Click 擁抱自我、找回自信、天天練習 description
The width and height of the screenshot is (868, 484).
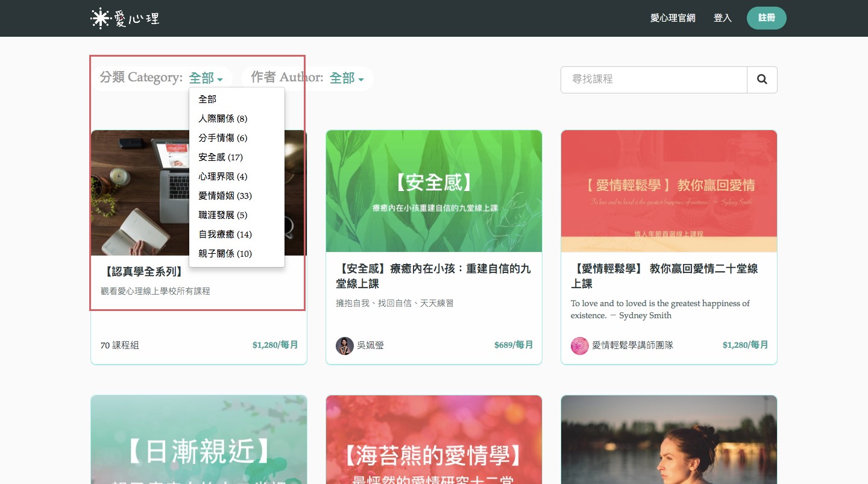point(395,303)
